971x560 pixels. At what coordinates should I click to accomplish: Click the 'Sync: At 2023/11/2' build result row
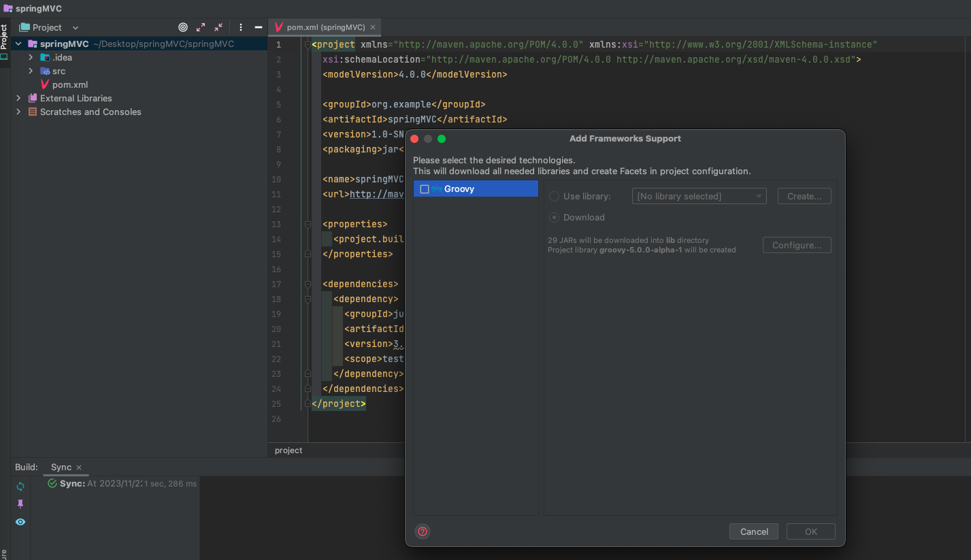(122, 483)
